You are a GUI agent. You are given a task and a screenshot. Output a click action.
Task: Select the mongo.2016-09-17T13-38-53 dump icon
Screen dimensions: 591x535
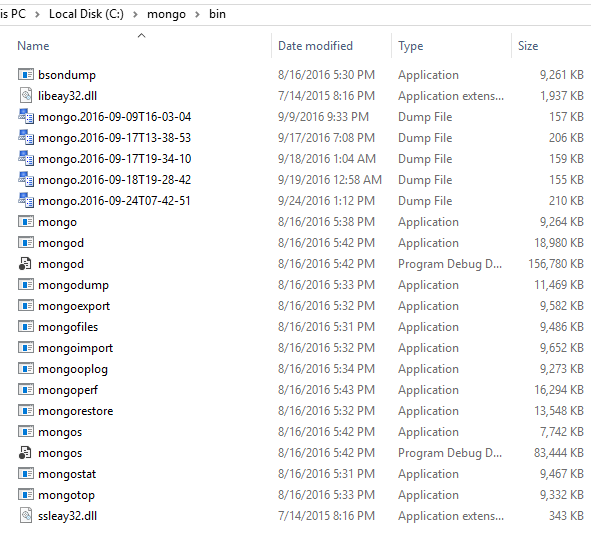pos(26,138)
